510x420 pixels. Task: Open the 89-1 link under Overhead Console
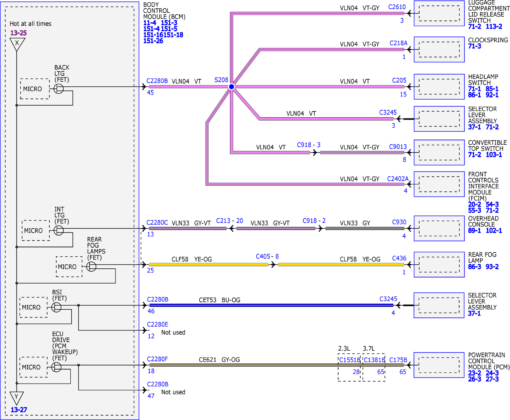click(474, 231)
